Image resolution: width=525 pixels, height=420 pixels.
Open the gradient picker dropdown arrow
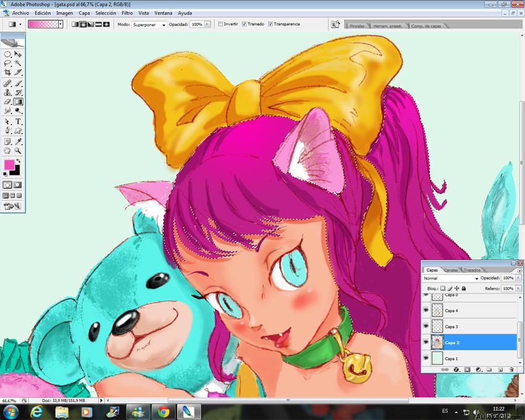61,24
